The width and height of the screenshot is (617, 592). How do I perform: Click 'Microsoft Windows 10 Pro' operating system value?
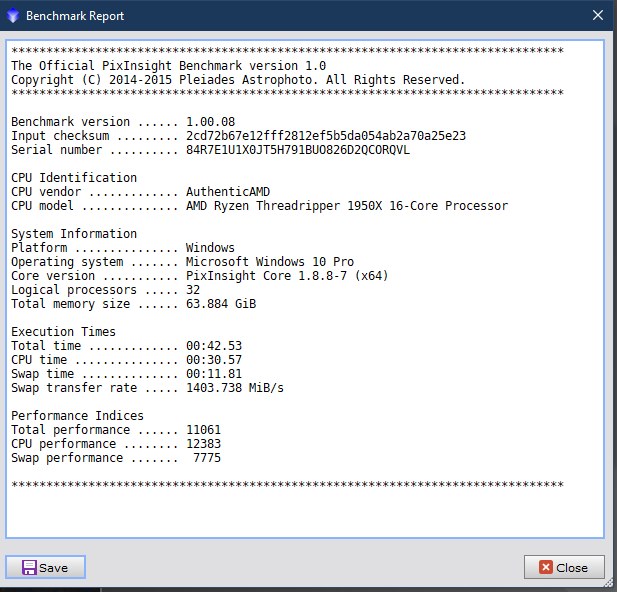tap(270, 261)
